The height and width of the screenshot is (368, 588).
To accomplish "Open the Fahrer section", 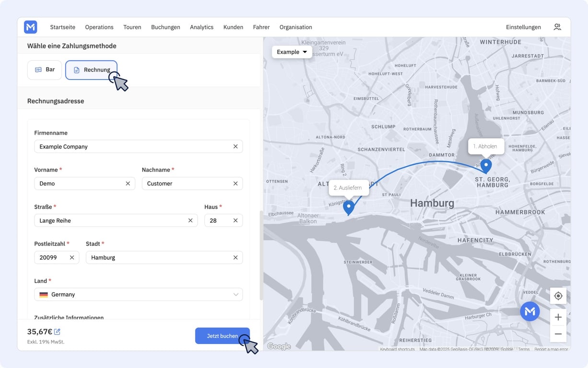I will [261, 27].
